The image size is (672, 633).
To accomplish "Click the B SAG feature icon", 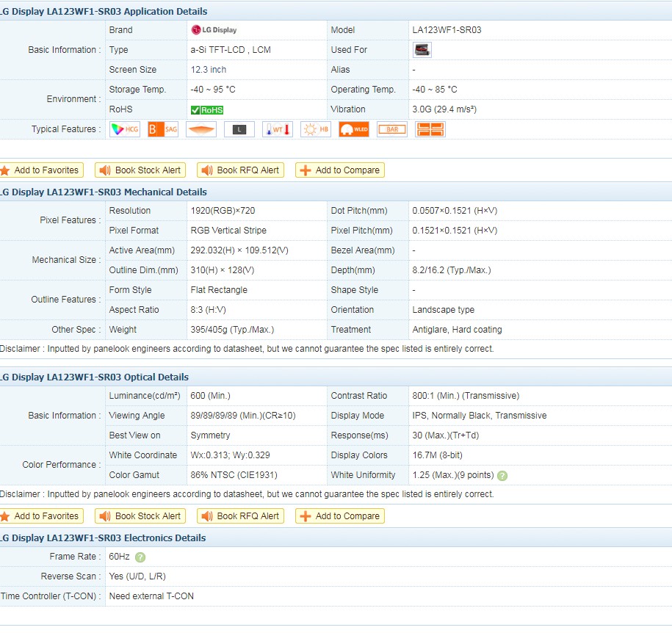I will click(x=163, y=129).
